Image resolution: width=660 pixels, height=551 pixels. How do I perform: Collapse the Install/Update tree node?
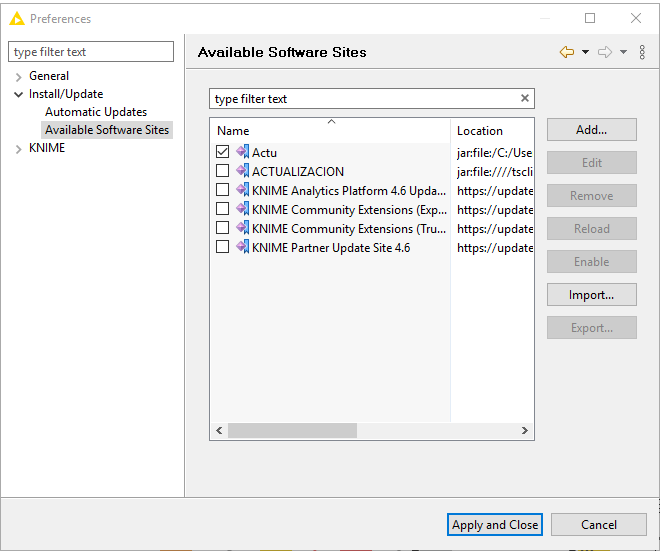(x=19, y=95)
